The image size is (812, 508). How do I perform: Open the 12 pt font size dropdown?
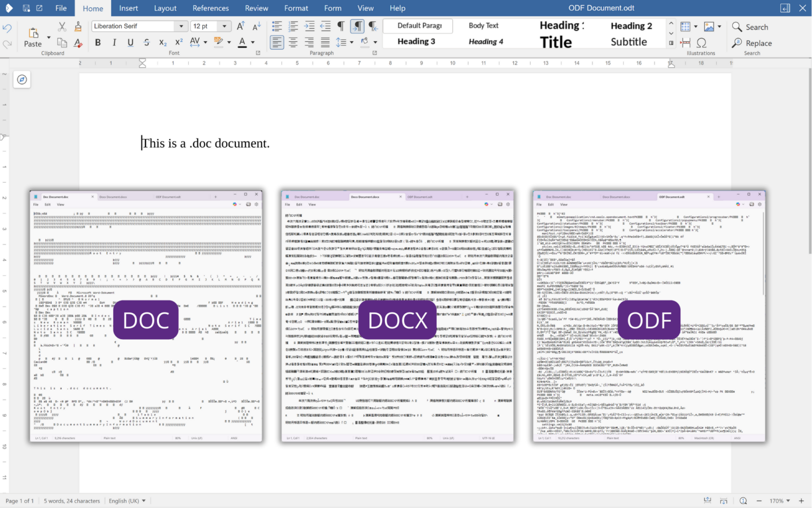pyautogui.click(x=224, y=25)
